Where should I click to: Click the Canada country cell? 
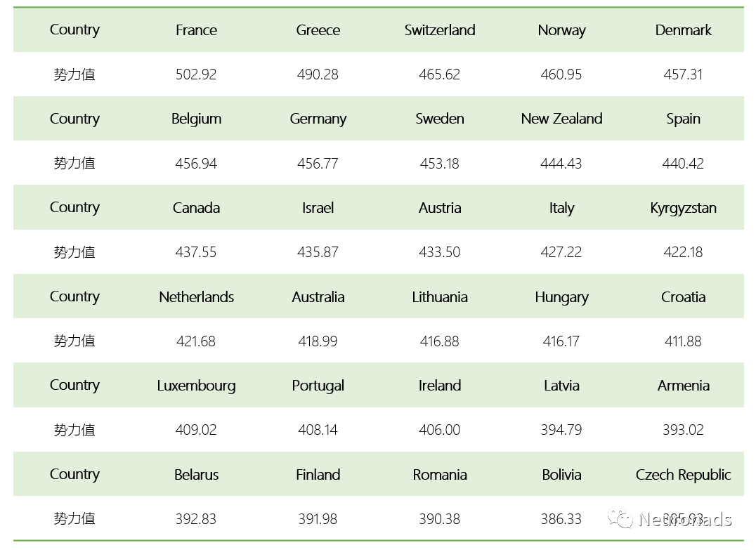click(196, 208)
